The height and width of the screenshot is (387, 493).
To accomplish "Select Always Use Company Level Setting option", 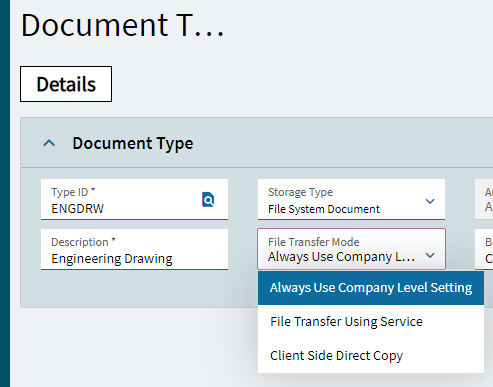I will 371,288.
